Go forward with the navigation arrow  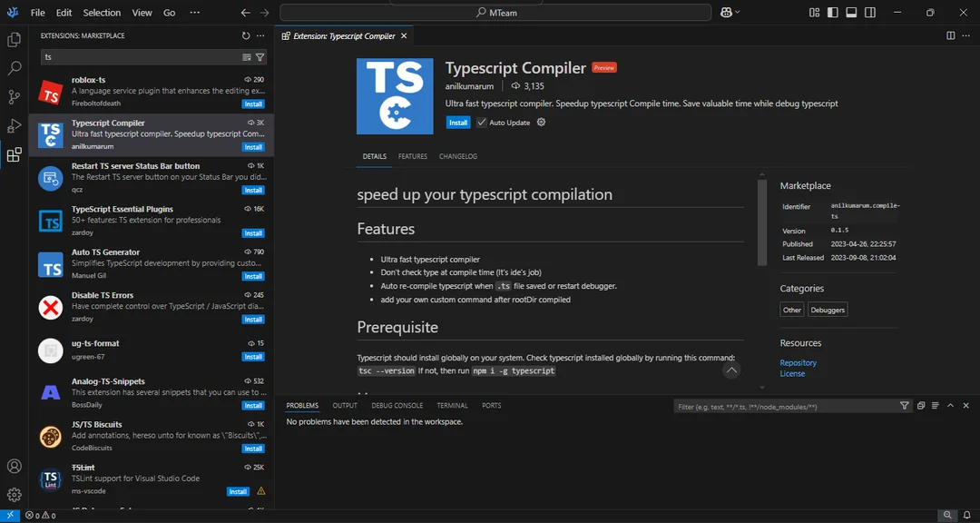coord(264,13)
